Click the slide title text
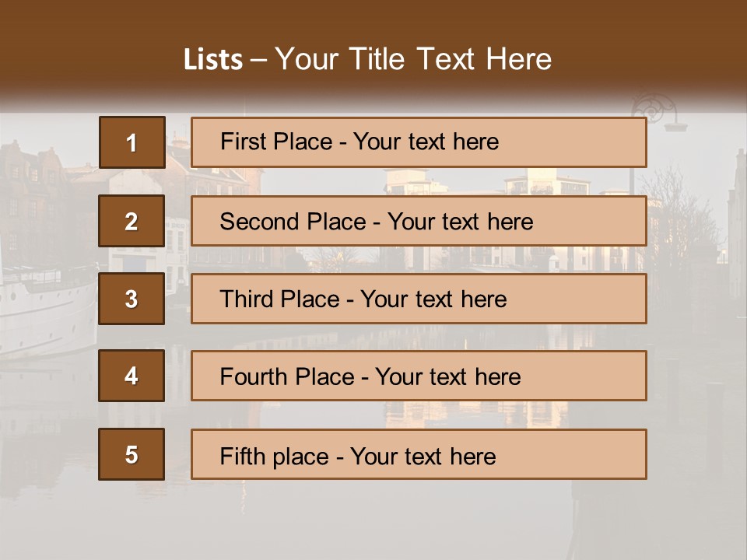 point(367,59)
